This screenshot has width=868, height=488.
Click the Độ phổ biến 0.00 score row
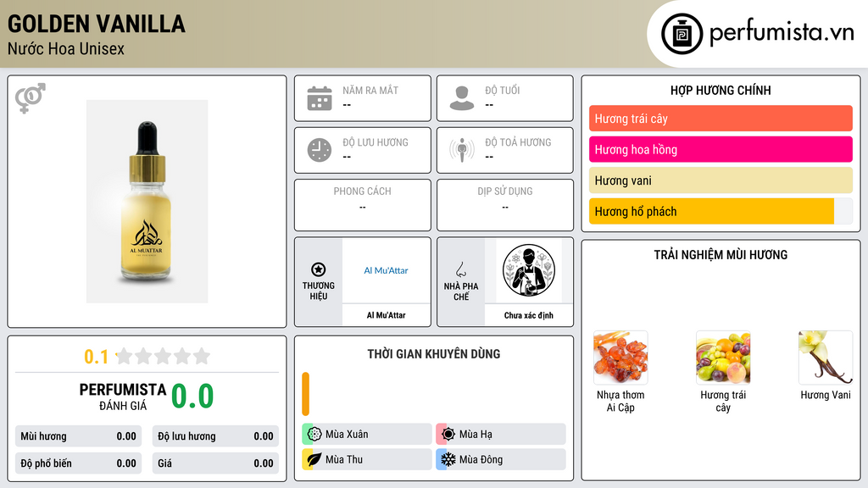[78, 463]
